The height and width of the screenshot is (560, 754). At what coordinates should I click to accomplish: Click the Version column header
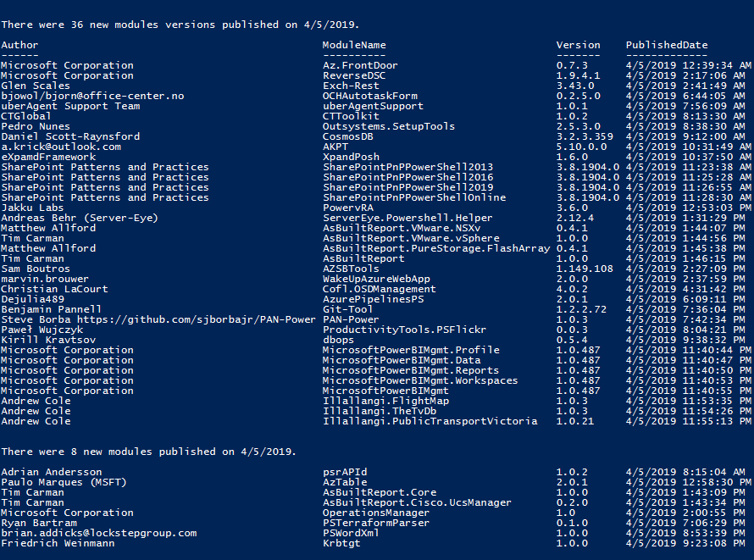pos(578,45)
